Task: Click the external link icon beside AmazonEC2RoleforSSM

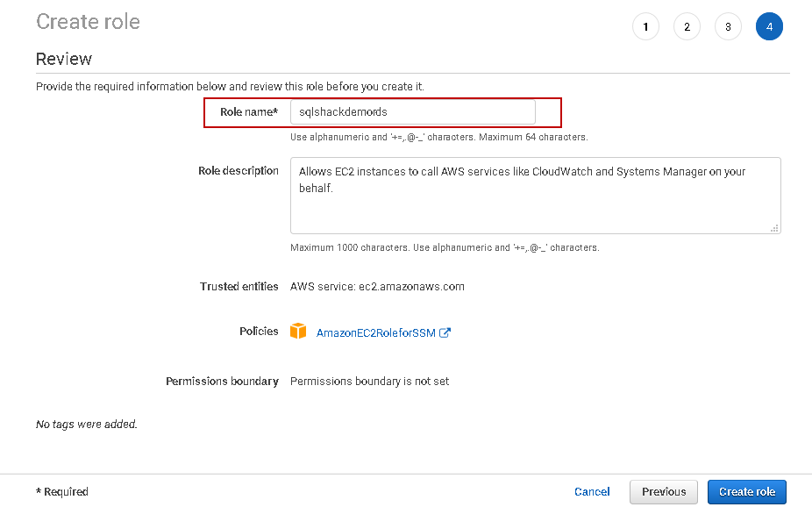Action: 445,332
